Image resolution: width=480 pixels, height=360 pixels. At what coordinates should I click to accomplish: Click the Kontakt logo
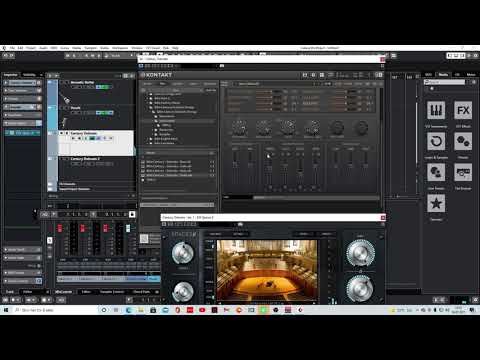pos(156,75)
